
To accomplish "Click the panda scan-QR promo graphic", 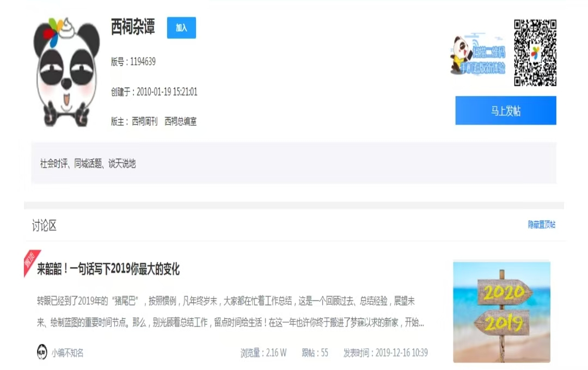I will click(478, 55).
